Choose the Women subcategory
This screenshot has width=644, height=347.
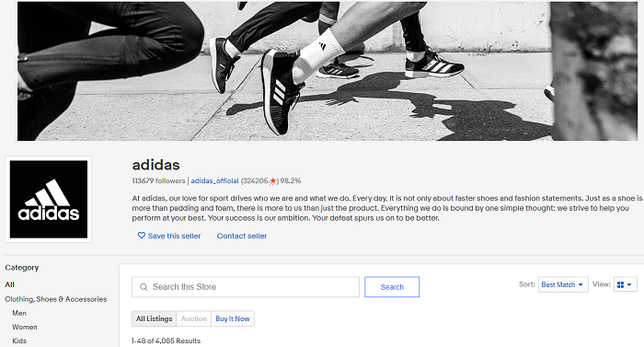[25, 328]
